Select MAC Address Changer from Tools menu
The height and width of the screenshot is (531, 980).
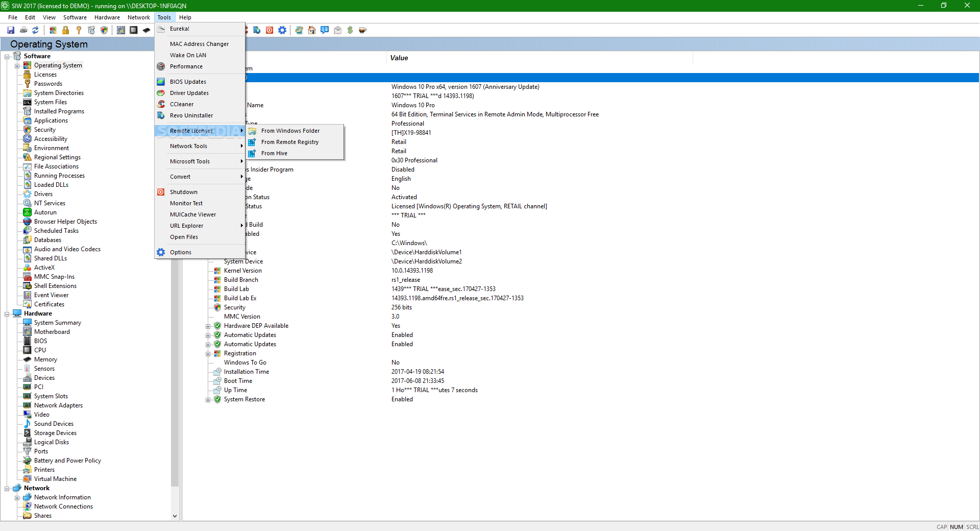click(x=200, y=44)
